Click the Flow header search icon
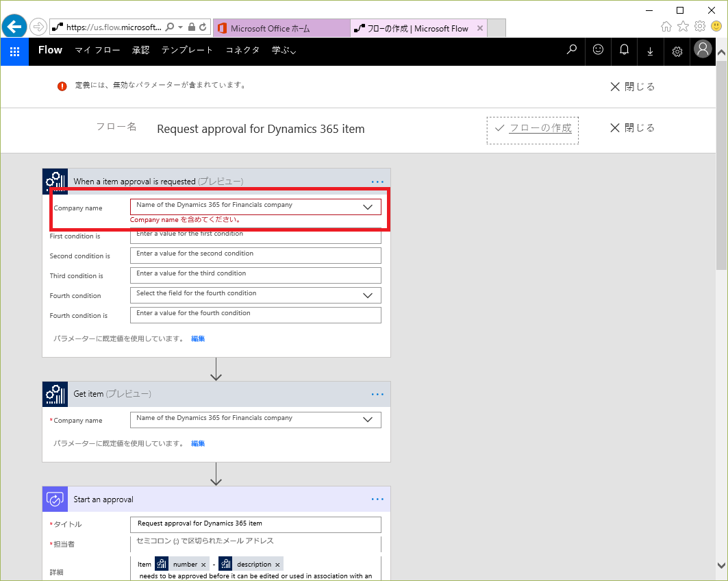728x581 pixels. pyautogui.click(x=572, y=50)
